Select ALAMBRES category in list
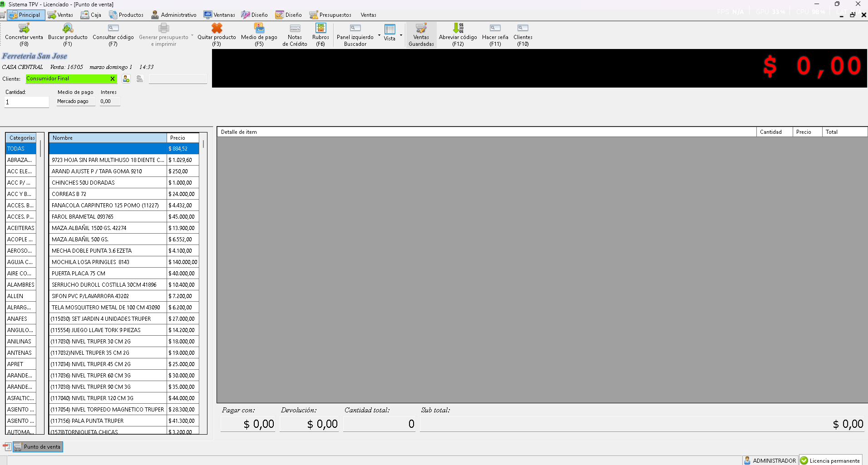This screenshot has width=868, height=465. click(x=21, y=285)
